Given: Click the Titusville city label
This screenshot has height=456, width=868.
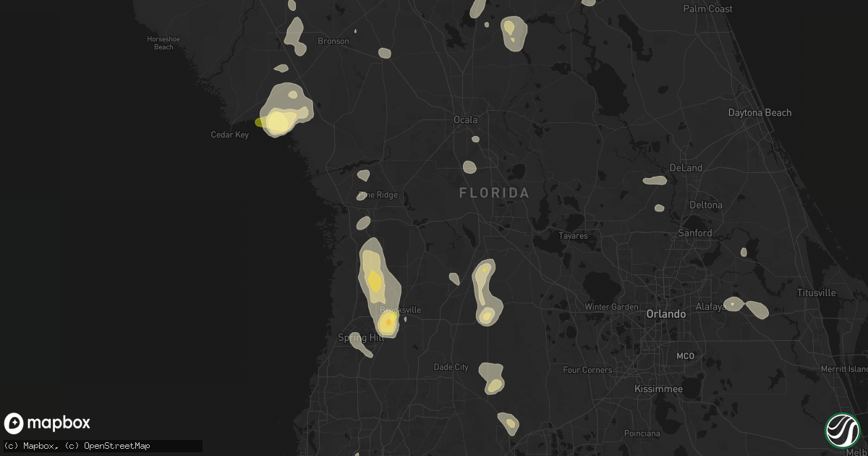Looking at the screenshot, I should [x=816, y=292].
